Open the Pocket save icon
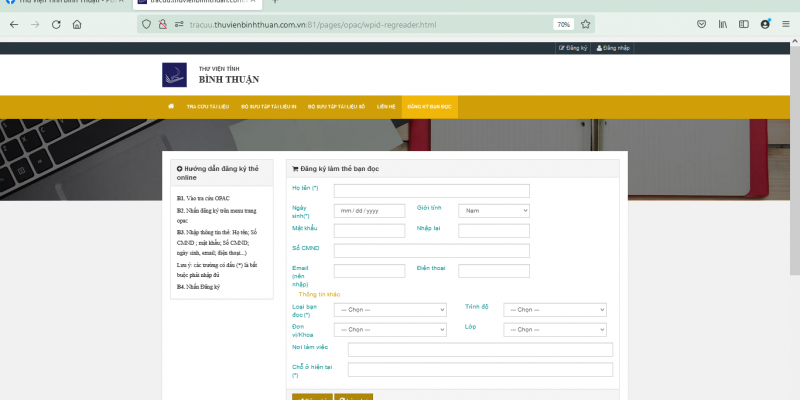 click(702, 24)
